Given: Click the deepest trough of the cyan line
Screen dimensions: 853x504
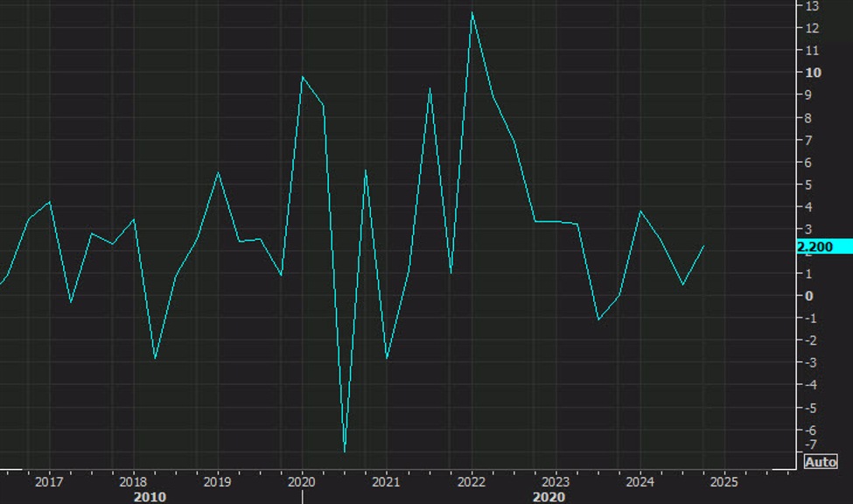Looking at the screenshot, I should [345, 451].
